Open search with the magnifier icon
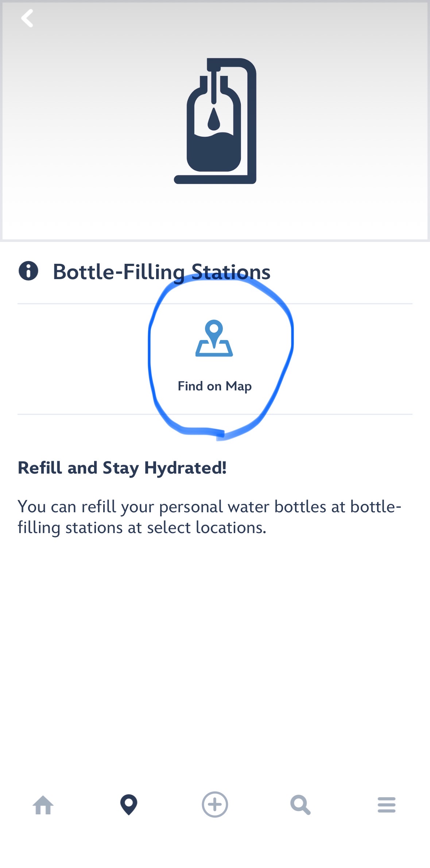This screenshot has width=430, height=868. click(301, 805)
